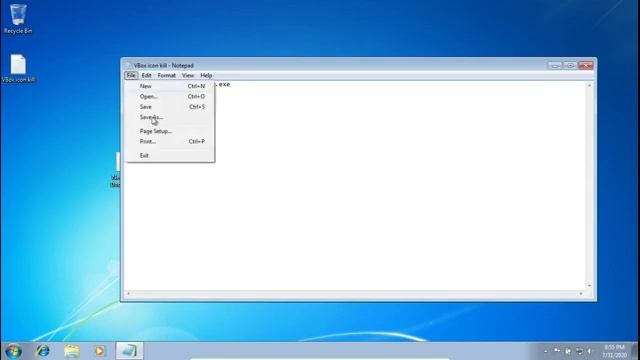
Task: Minimize the Notepad window
Action: coord(554,65)
